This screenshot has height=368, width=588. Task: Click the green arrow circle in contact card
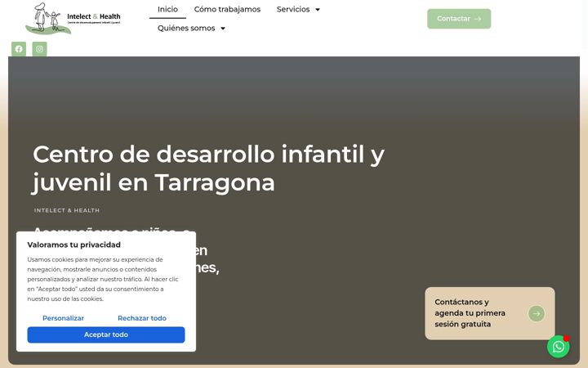tap(537, 313)
